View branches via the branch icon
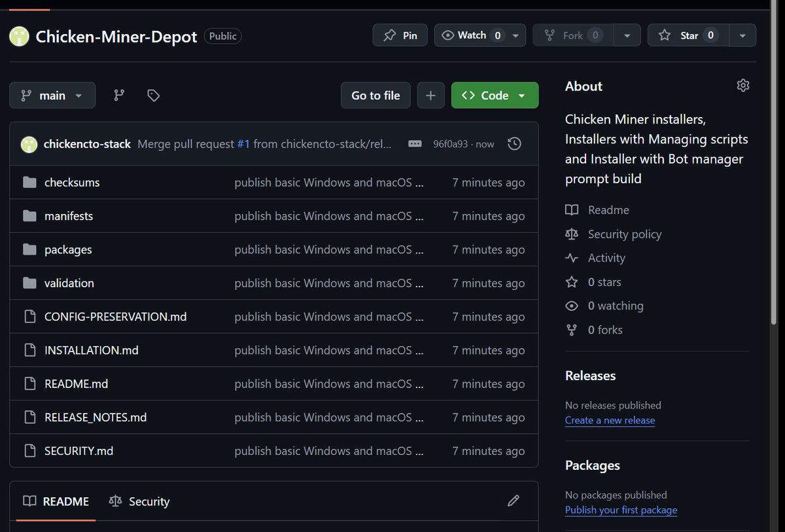Image resolution: width=785 pixels, height=532 pixels. pyautogui.click(x=119, y=96)
